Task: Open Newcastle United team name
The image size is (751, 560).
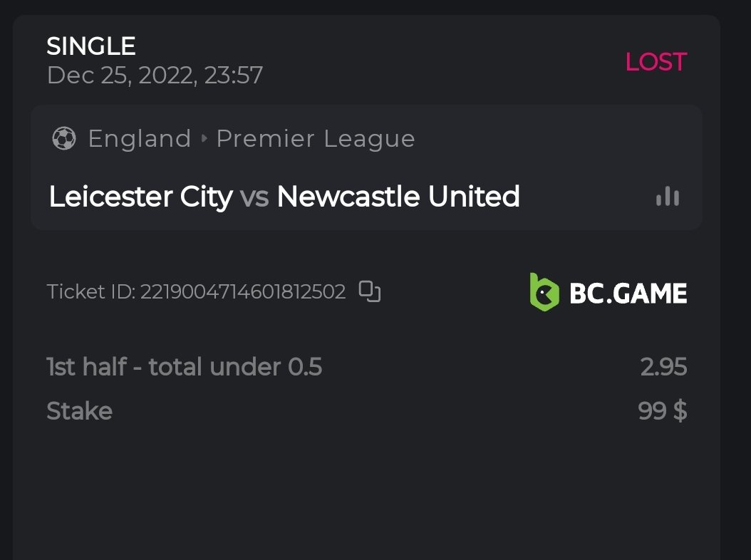Action: click(398, 196)
